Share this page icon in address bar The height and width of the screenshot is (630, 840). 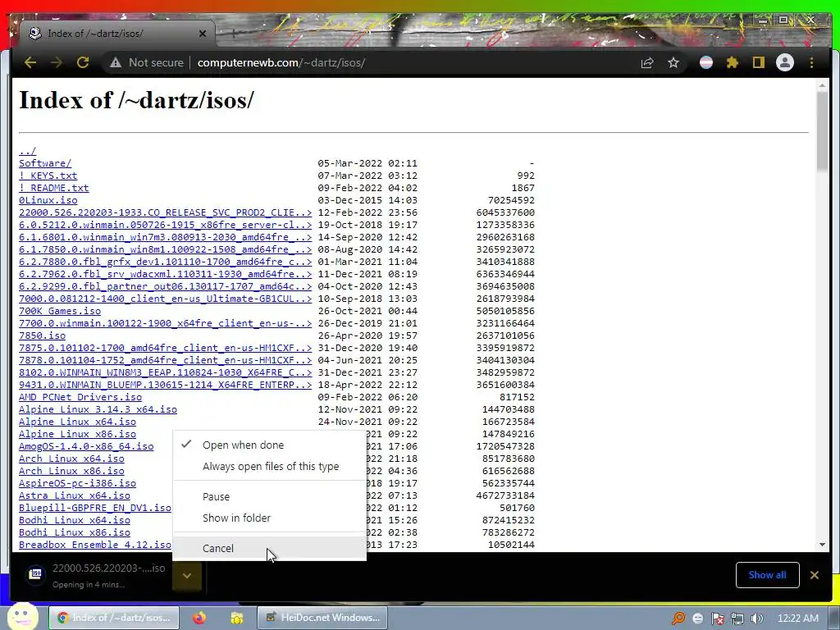coord(647,62)
